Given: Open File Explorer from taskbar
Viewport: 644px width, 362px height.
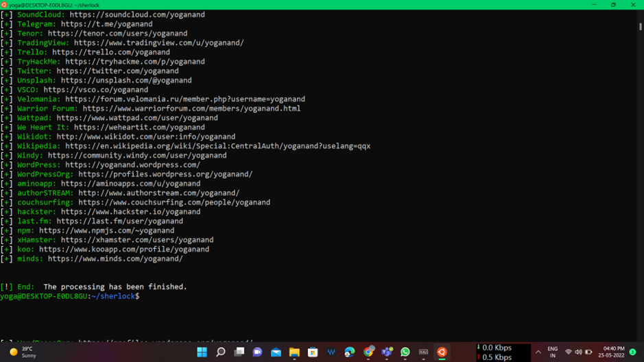Looking at the screenshot, I should (294, 352).
